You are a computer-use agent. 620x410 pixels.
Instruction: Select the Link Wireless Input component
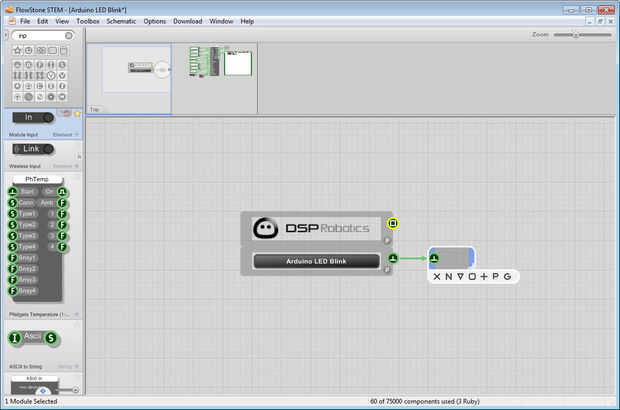pos(33,149)
